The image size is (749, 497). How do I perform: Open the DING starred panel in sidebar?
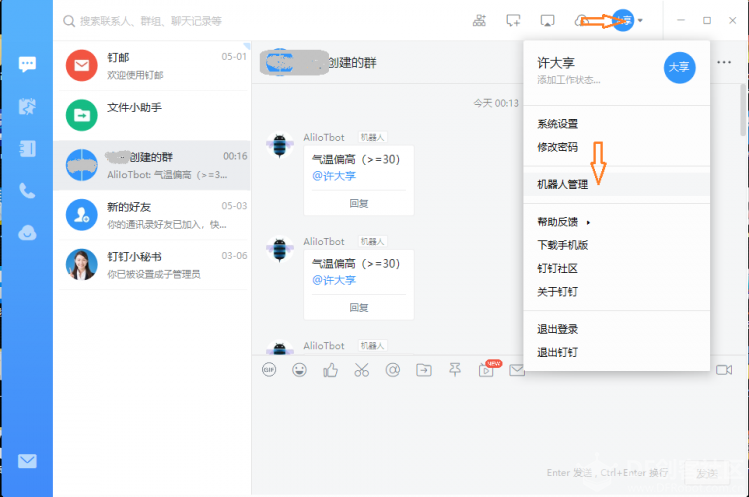coord(27,106)
